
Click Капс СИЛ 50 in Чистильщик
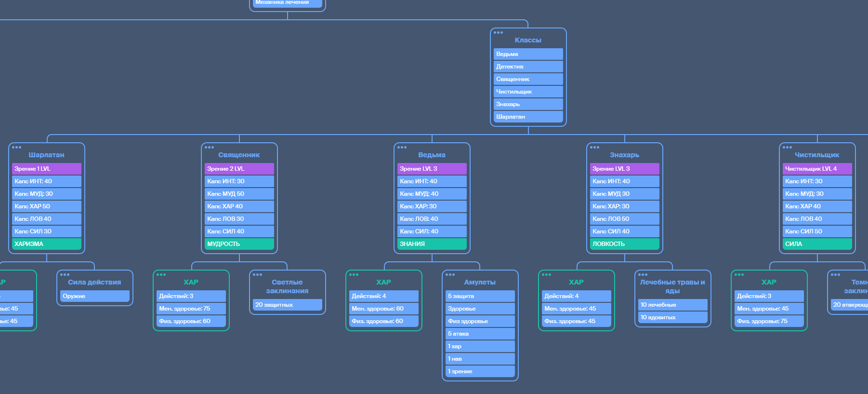point(817,231)
